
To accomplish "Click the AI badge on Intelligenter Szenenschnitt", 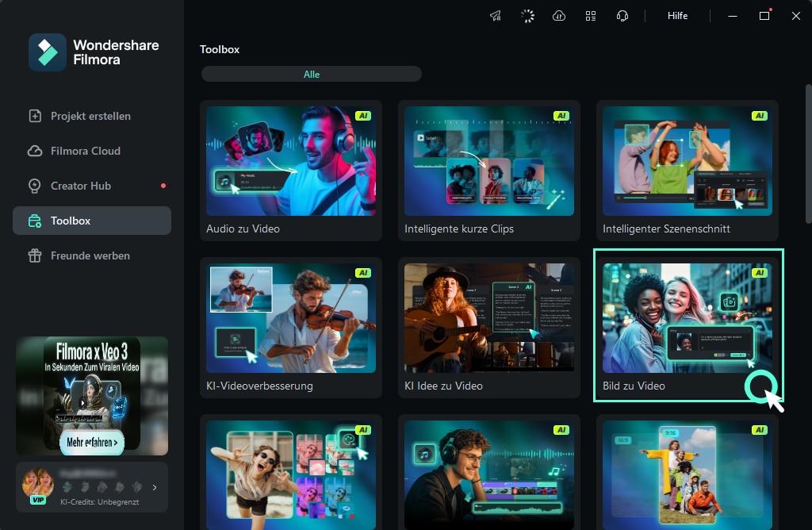I will (x=759, y=116).
